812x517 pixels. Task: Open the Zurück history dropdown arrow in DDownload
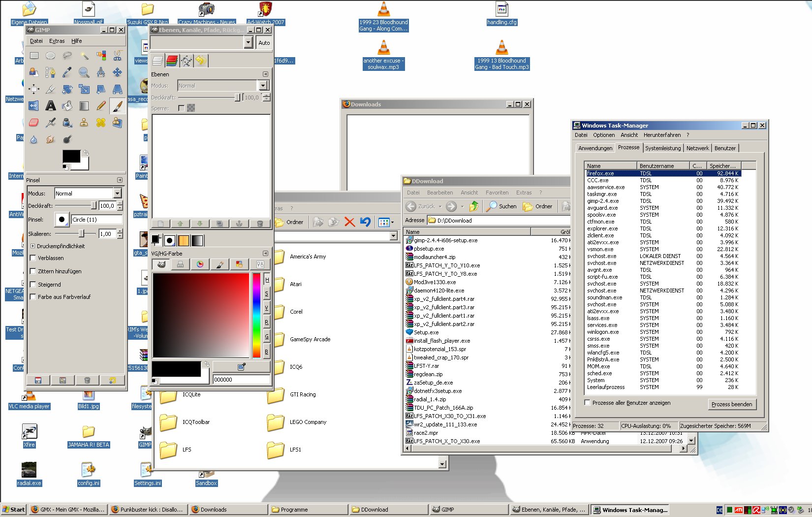pos(440,206)
